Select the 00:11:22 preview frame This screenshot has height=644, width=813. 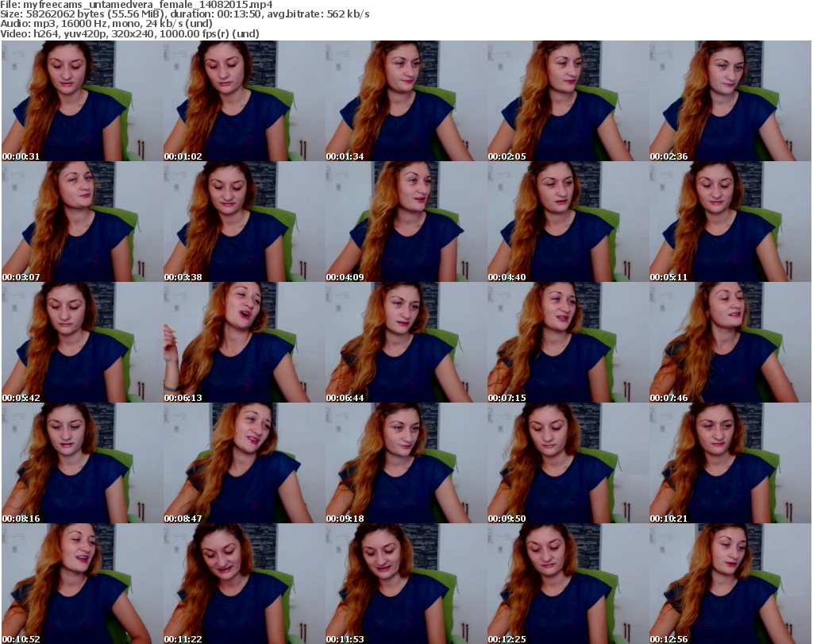[x=244, y=584]
